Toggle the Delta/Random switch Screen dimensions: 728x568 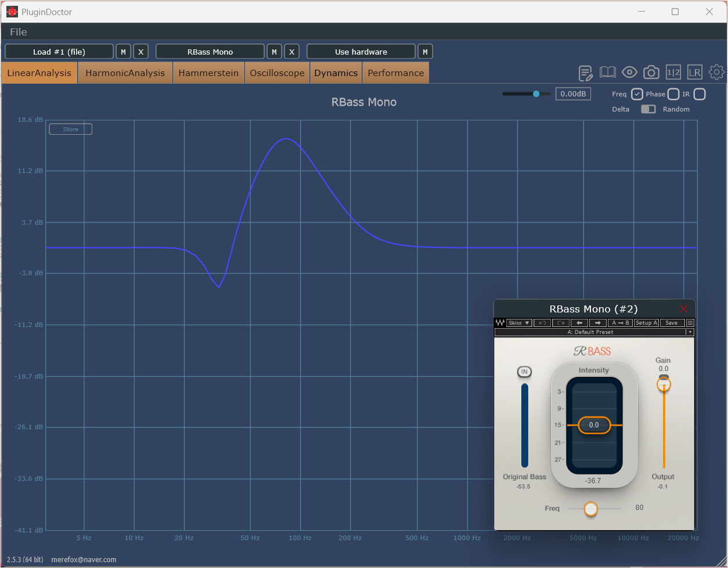click(648, 109)
